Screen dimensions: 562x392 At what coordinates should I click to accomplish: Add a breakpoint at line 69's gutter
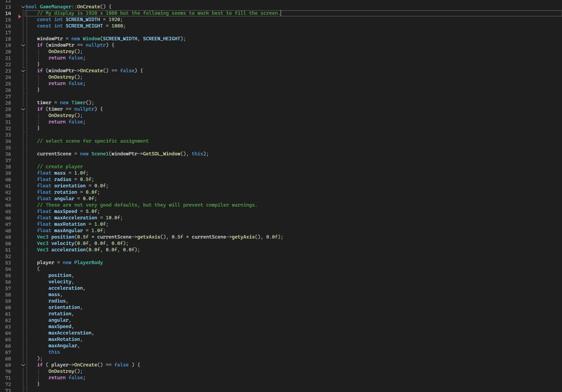[19, 365]
